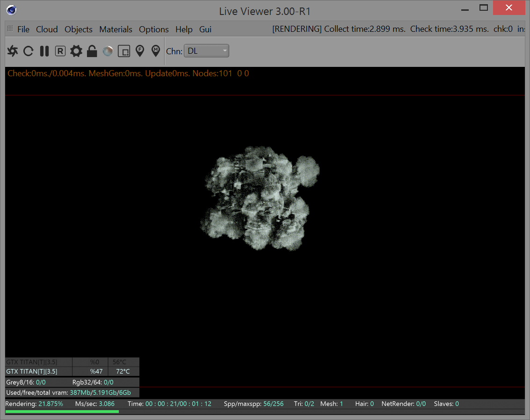Click the Rendering 21.875% status value

coord(34,404)
